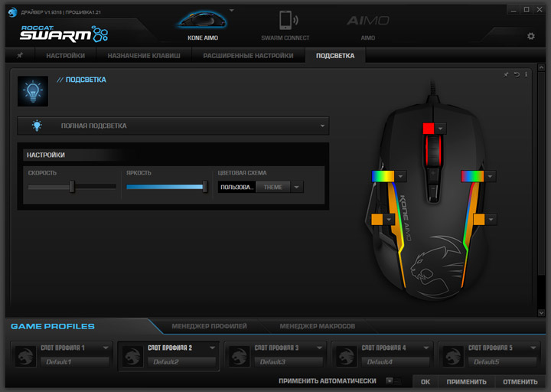Click left rainbow strip color swatch
Image resolution: width=551 pixels, height=392 pixels.
383,176
